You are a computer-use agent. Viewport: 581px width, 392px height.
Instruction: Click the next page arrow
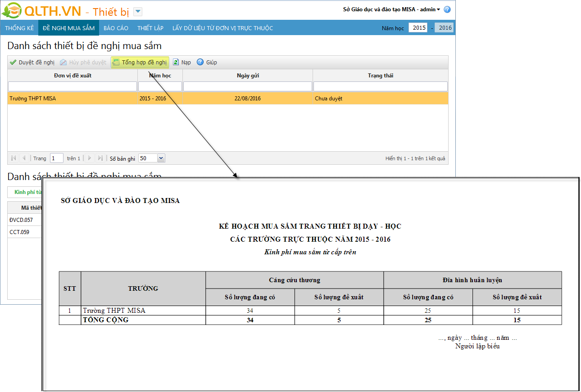pyautogui.click(x=90, y=158)
